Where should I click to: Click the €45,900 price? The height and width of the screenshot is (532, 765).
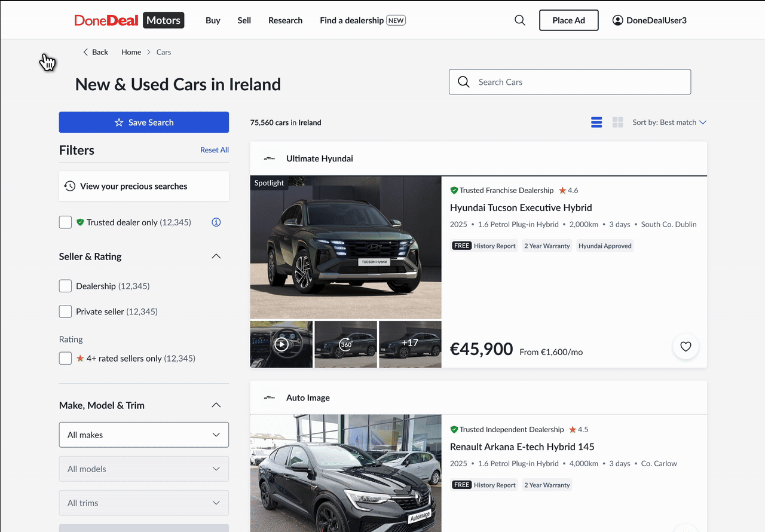coord(482,349)
